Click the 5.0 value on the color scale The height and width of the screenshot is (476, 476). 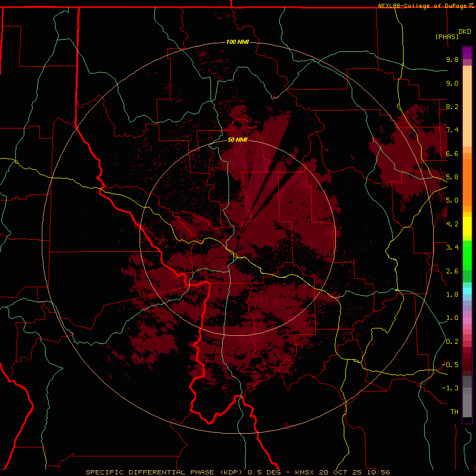pos(452,200)
